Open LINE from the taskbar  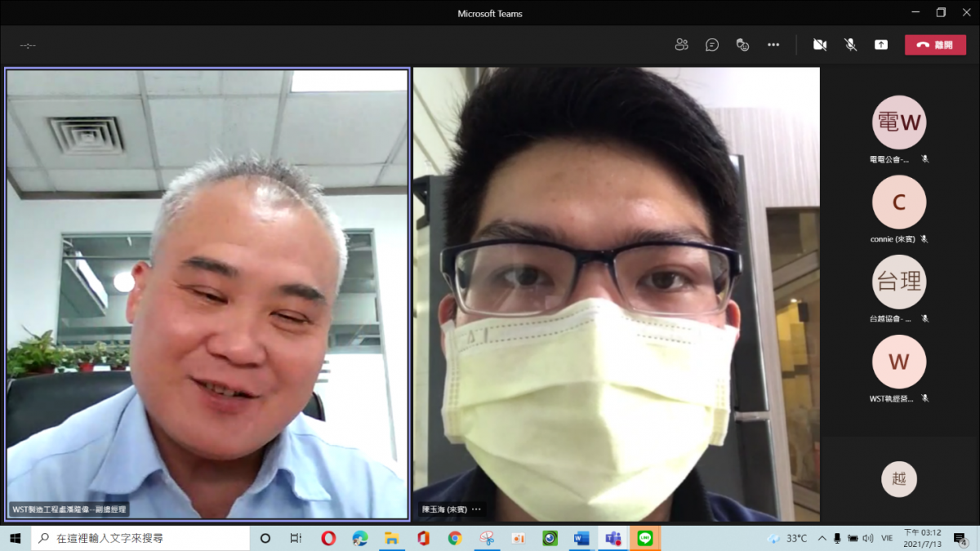[645, 539]
